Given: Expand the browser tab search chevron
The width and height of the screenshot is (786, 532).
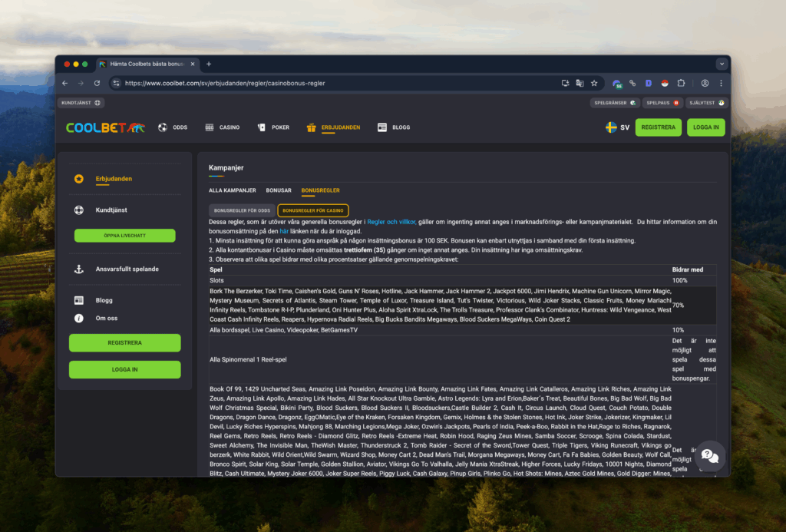Looking at the screenshot, I should pyautogui.click(x=722, y=64).
